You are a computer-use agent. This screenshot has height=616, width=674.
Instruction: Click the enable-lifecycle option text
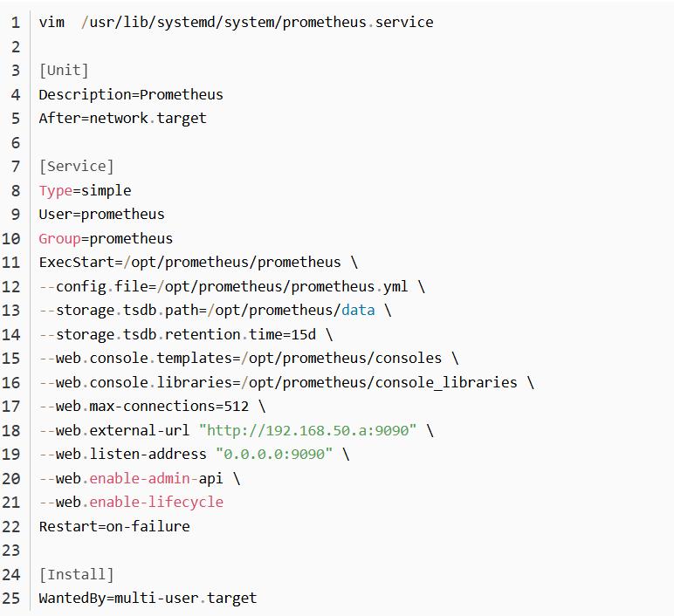point(156,503)
